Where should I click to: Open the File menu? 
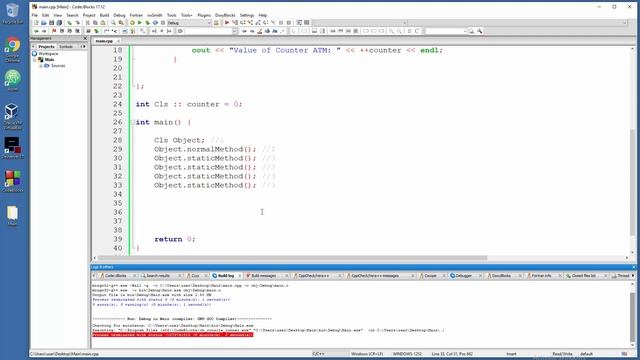coord(35,15)
